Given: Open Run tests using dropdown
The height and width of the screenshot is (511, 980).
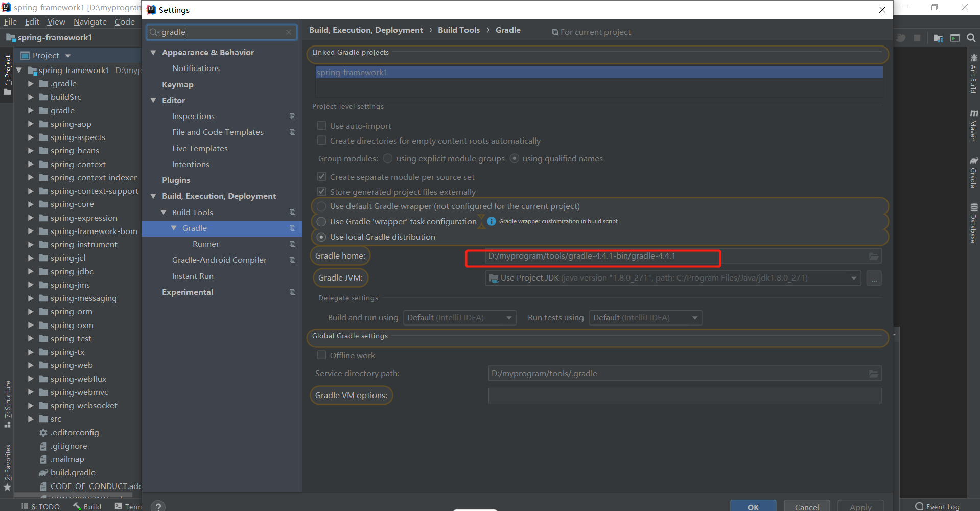Looking at the screenshot, I should (x=646, y=318).
